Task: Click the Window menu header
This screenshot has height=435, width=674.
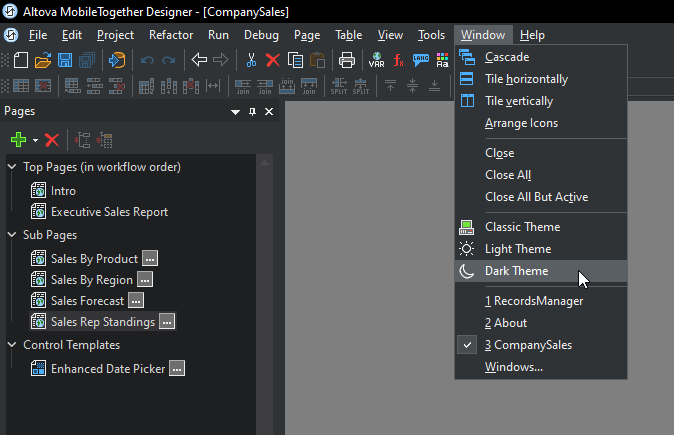Action: pyautogui.click(x=483, y=35)
